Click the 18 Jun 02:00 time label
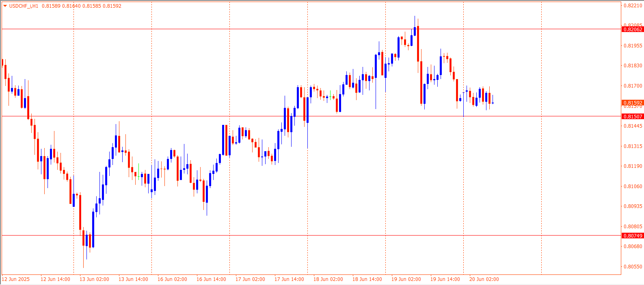The image size is (644, 285). tap(328, 279)
